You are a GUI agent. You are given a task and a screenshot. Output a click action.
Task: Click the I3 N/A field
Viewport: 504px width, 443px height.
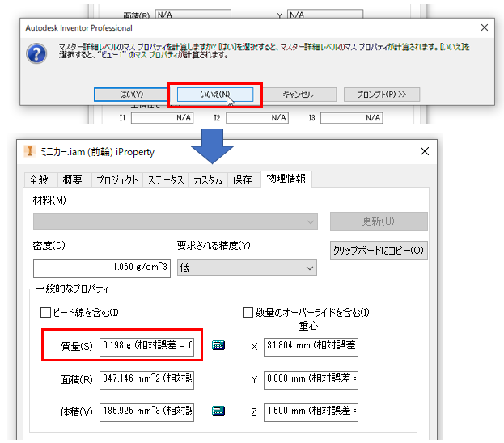[352, 118]
